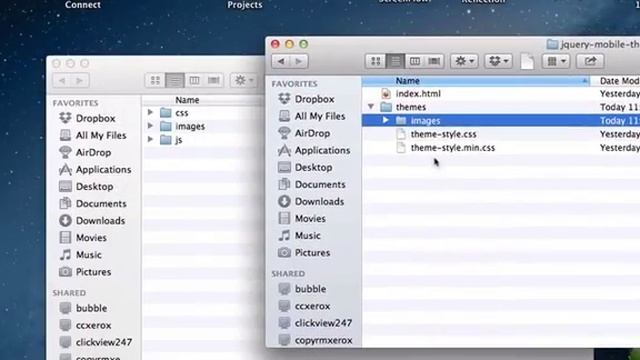The width and height of the screenshot is (640, 360).
Task: Switch background window to icon view
Action: click(x=155, y=80)
